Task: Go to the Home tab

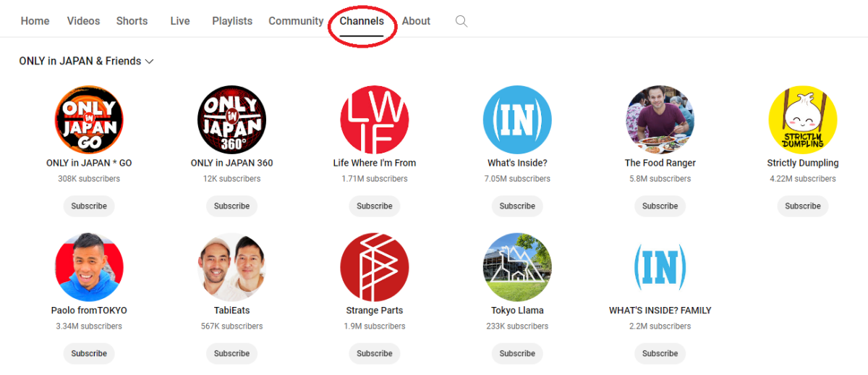Action: (x=35, y=21)
